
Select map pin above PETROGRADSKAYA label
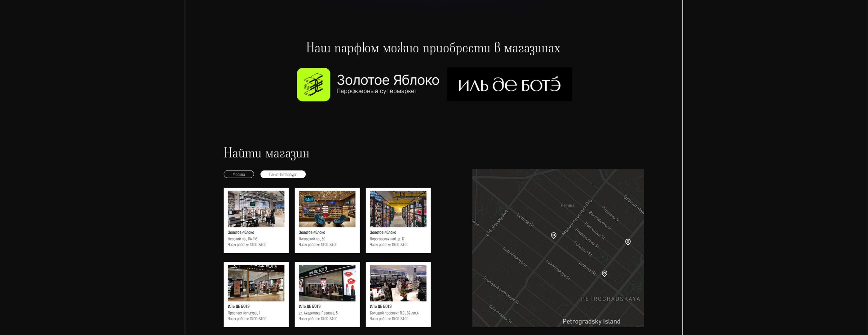pos(604,273)
